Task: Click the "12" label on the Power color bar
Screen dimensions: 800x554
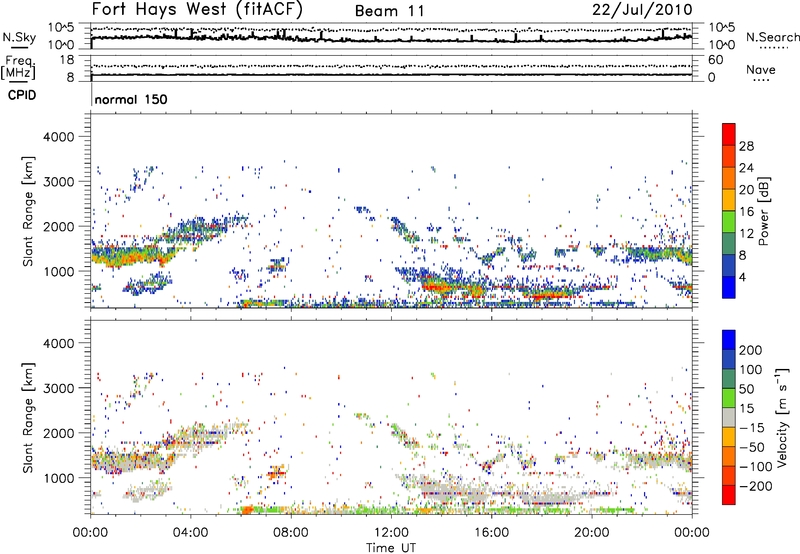Action: [746, 234]
